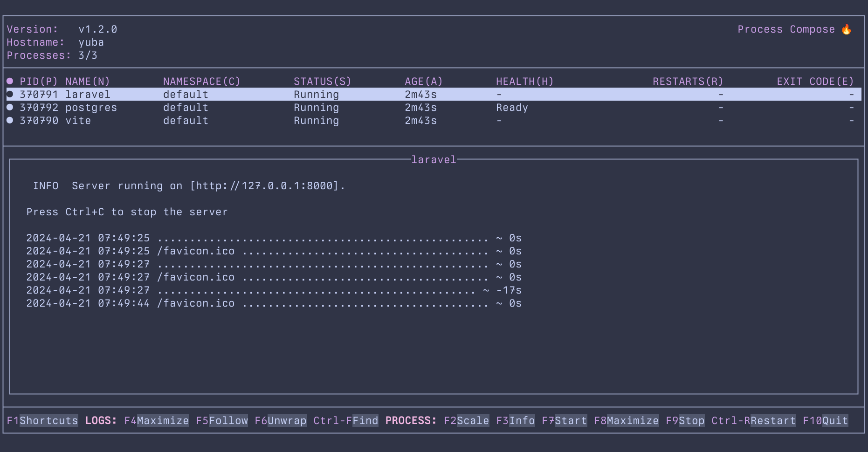Image resolution: width=868 pixels, height=452 pixels.
Task: Click the PROCESS: section label
Action: pos(411,421)
